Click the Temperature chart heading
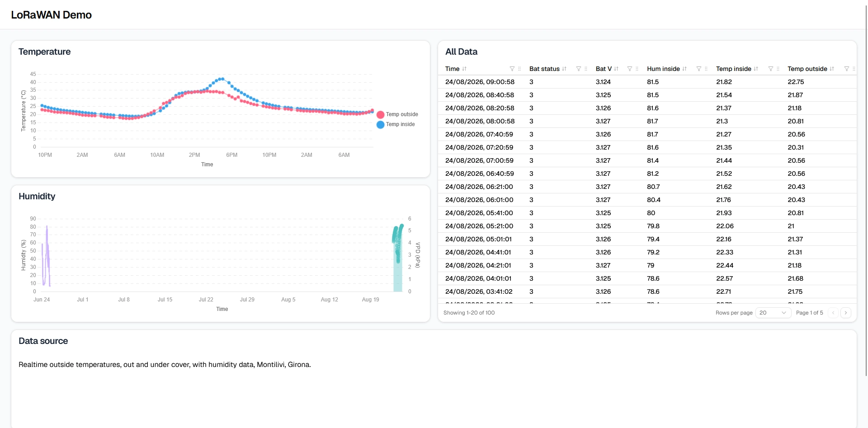868x428 pixels. coord(44,52)
